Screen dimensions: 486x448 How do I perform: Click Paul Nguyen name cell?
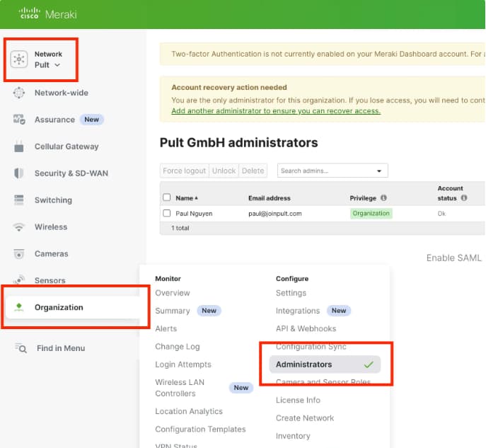(194, 214)
